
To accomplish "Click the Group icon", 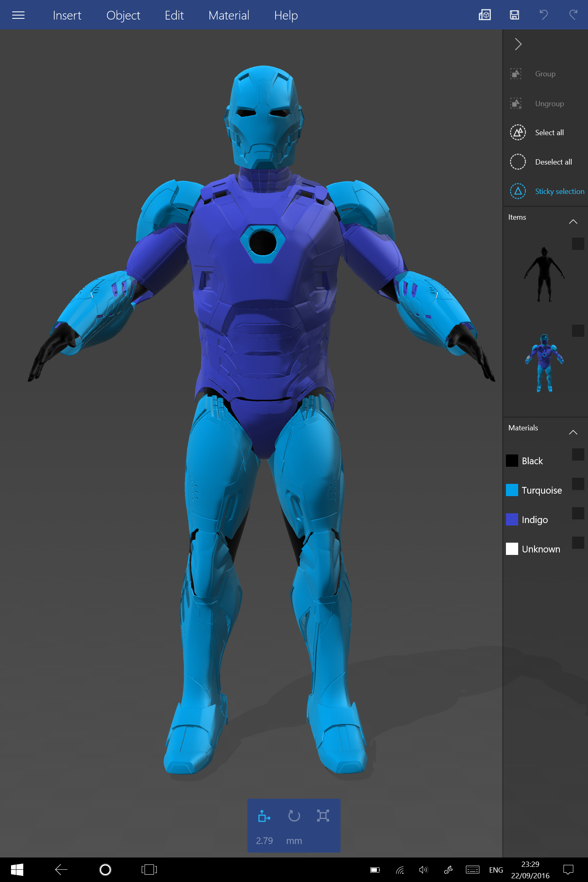I will 516,74.
